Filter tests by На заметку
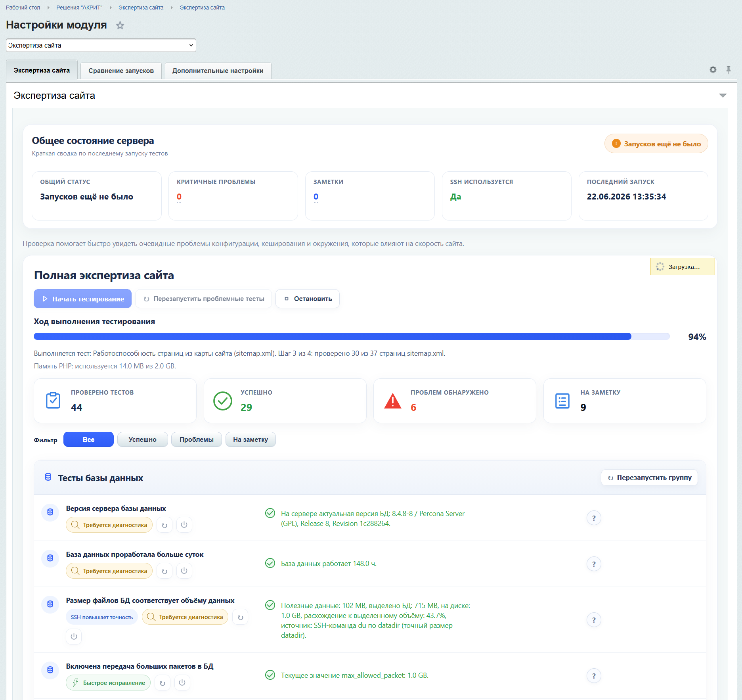The image size is (742, 700). (251, 439)
